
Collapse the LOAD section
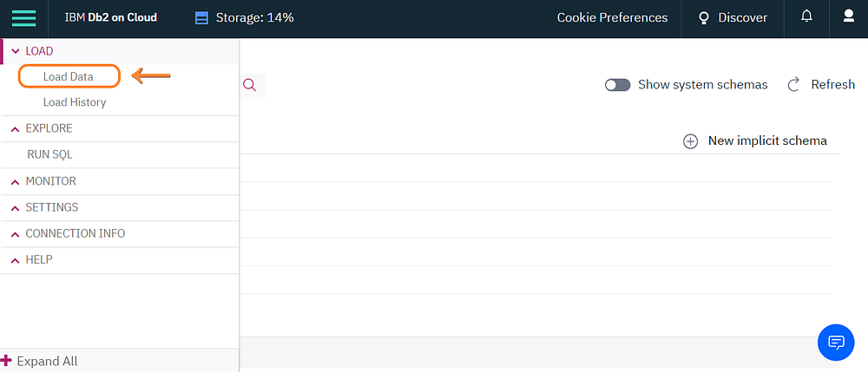click(x=16, y=51)
